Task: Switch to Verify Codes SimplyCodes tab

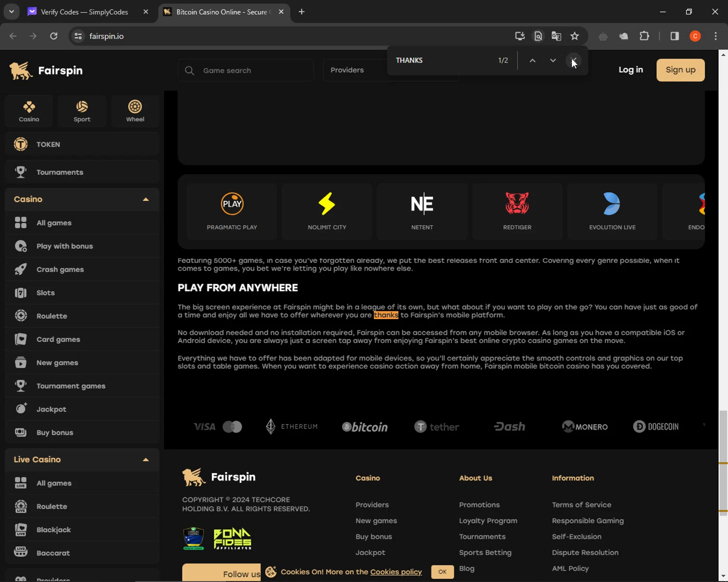Action: point(85,12)
